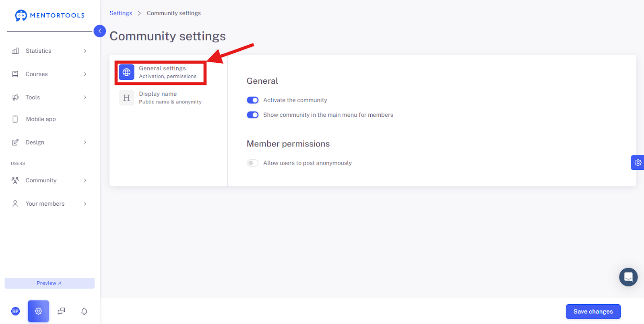Click the Save changes button
The height and width of the screenshot is (324, 644).
[593, 312]
